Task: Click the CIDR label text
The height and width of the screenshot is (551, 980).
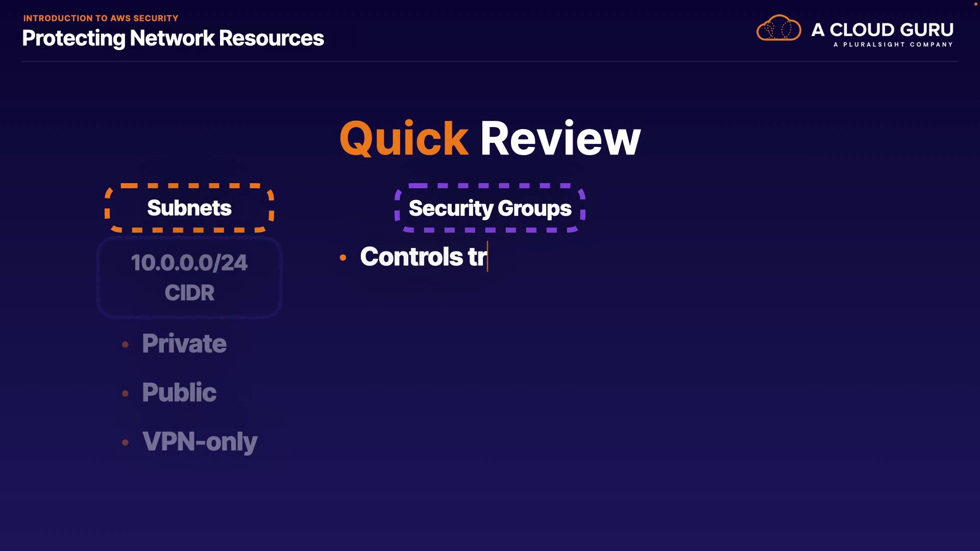Action: tap(189, 293)
